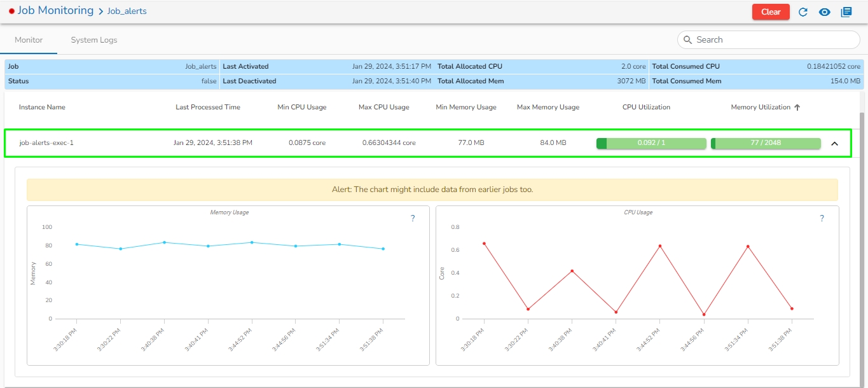This screenshot has width=868, height=388.
Task: Click the Memory Utilization 77 / 2048 bar
Action: coord(766,143)
